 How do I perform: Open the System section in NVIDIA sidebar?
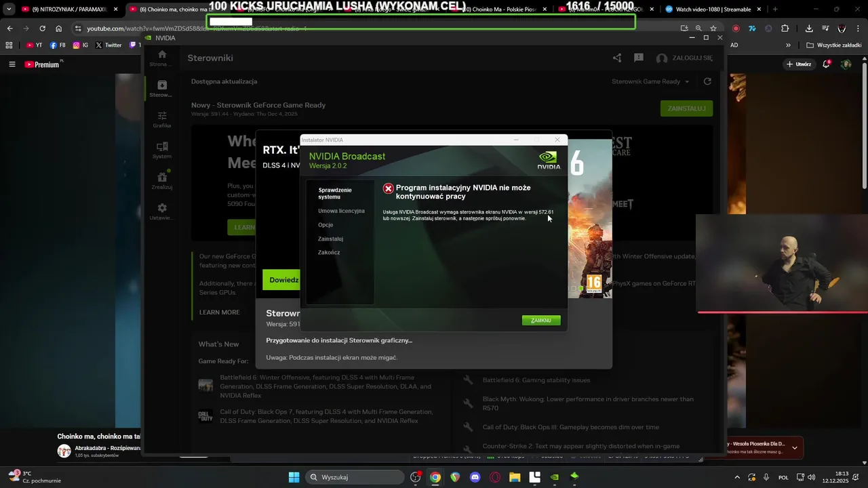(x=162, y=150)
